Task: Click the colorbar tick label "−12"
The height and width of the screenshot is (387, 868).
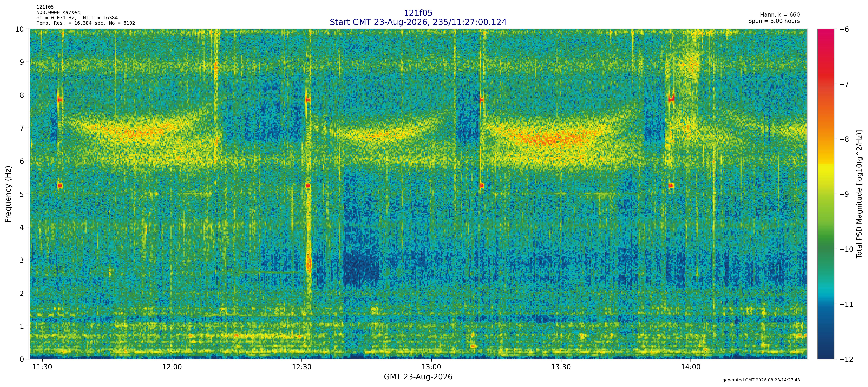Action: pyautogui.click(x=846, y=359)
